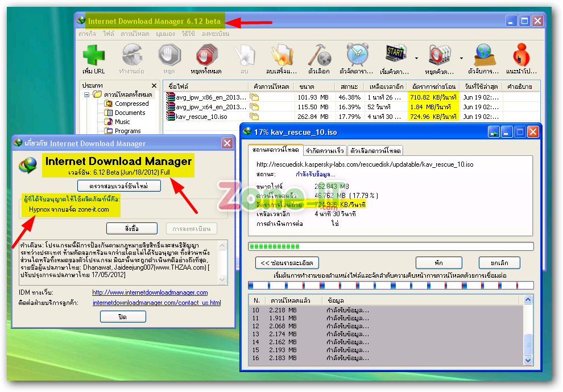Viewport: 563px width, 392px height.
Task: Click queue icon of kav_rescue_10.iso row
Action: coord(254,117)
